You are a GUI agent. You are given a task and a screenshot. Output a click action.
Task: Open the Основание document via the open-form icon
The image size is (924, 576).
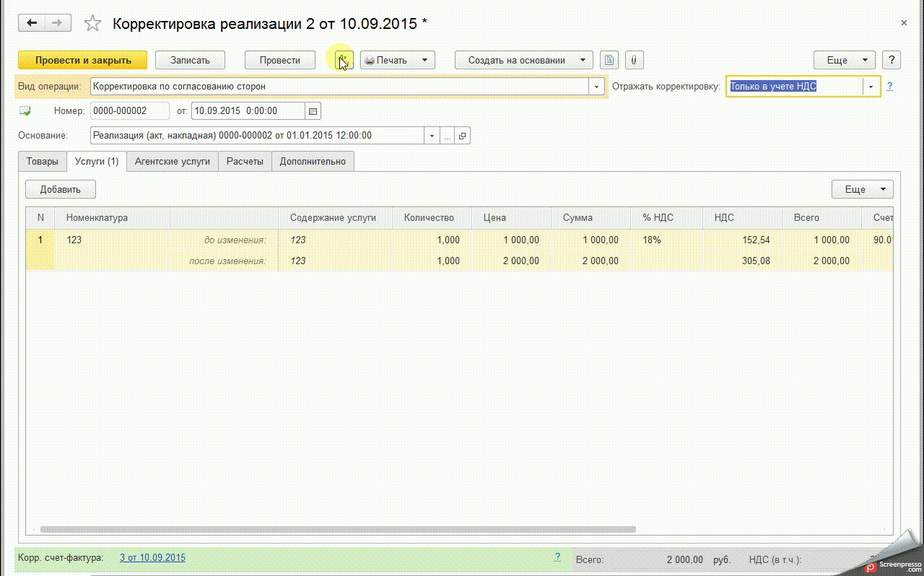point(463,136)
